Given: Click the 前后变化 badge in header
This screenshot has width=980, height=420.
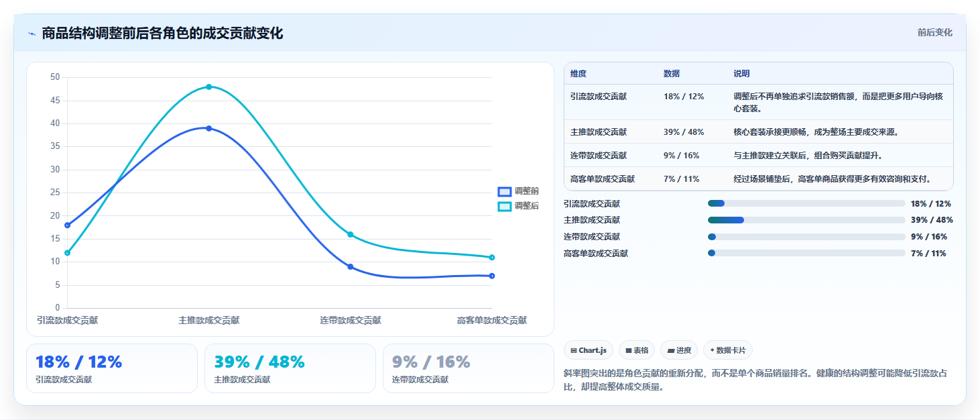Looking at the screenshot, I should click(934, 33).
